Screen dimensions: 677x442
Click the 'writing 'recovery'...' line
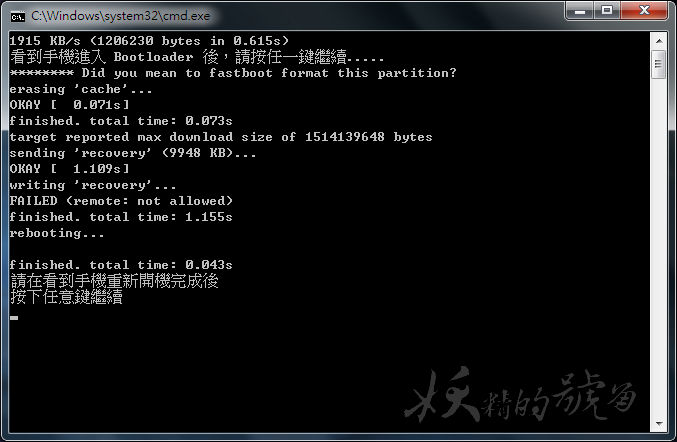click(93, 185)
